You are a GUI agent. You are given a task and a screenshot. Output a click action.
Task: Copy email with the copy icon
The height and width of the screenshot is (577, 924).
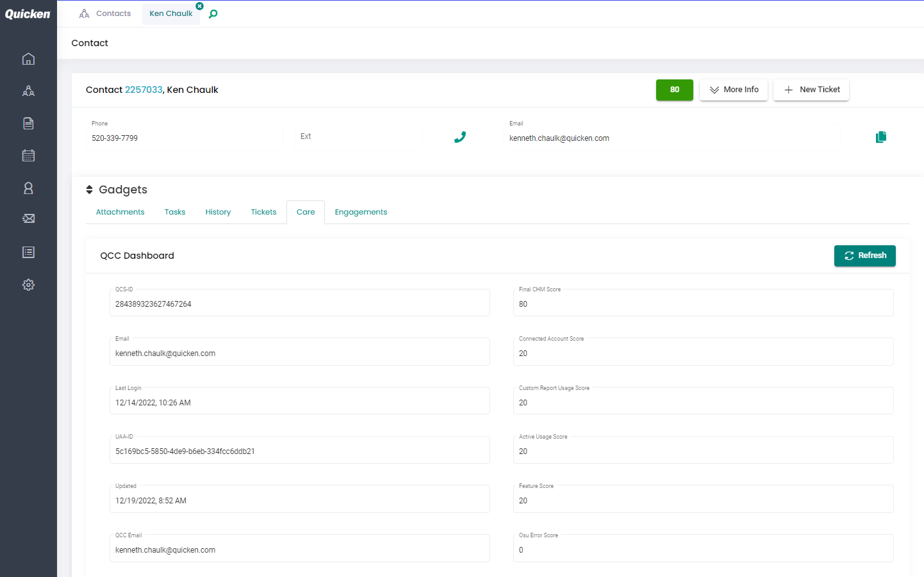(x=881, y=137)
